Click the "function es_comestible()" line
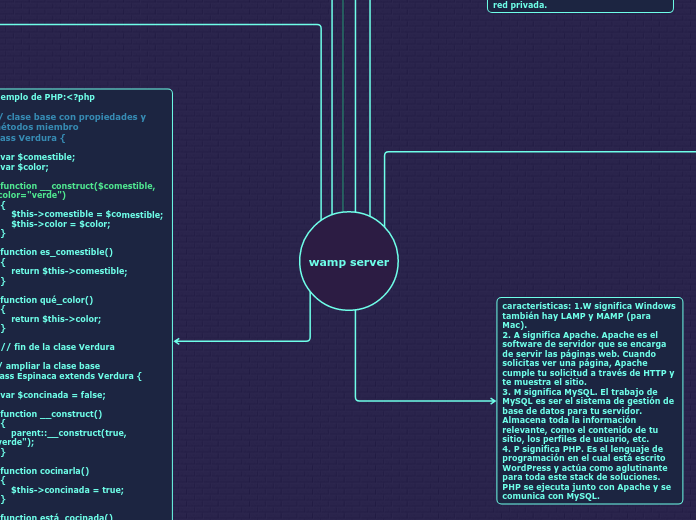This screenshot has width=696, height=520. (x=56, y=252)
